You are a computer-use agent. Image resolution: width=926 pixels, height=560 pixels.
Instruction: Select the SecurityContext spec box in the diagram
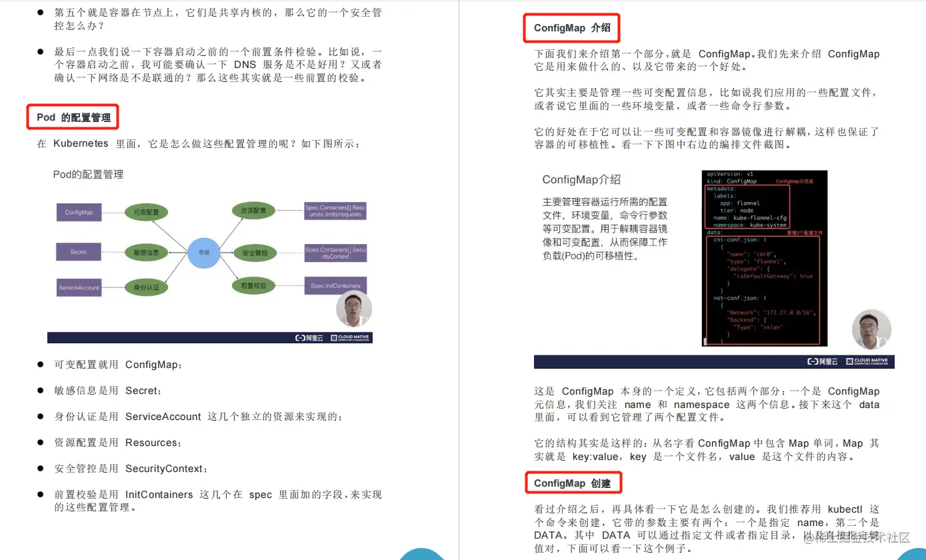tap(335, 253)
